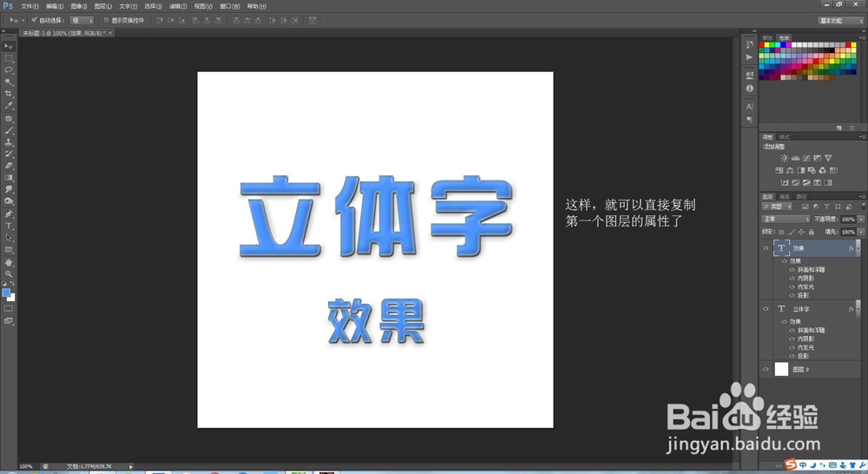Open the History panel icon
Image resolution: width=868 pixels, height=474 pixels.
tap(750, 44)
